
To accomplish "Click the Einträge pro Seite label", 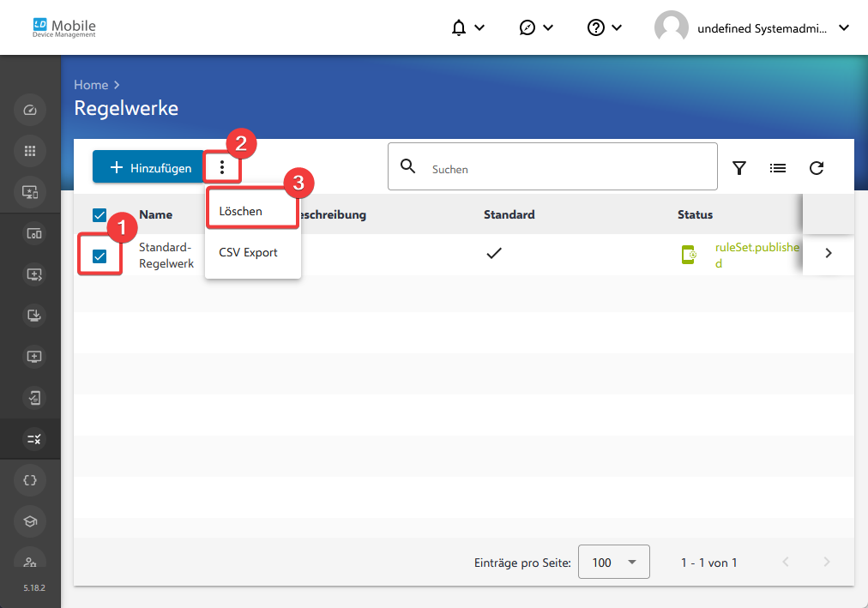I will pos(522,563).
